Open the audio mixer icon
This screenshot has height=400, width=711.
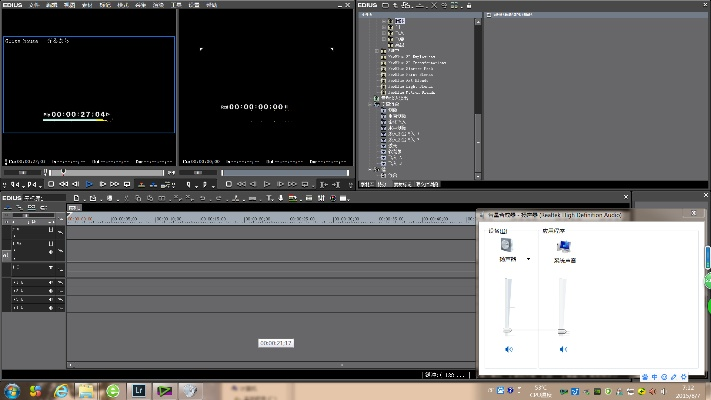(x=321, y=198)
